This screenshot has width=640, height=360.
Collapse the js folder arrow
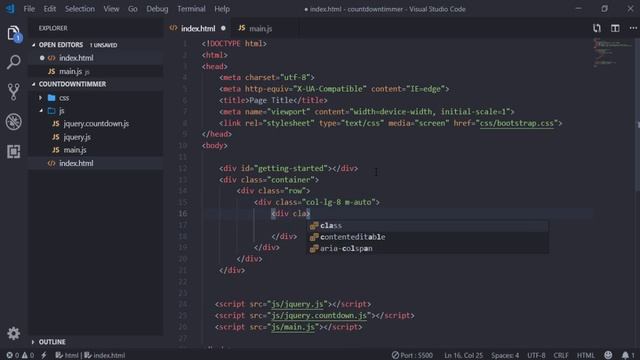tap(41, 111)
